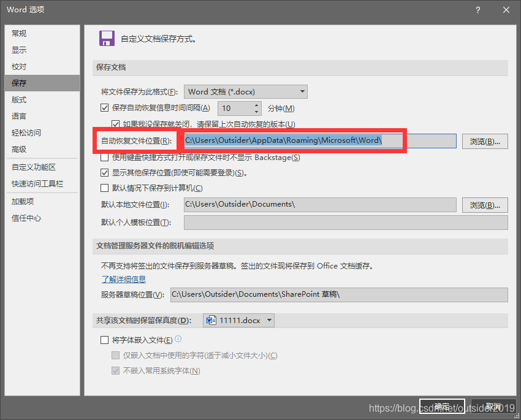Click 不嵌入常用系统字体 checkbox
Screen dimensions: 521x420
[x=115, y=371]
